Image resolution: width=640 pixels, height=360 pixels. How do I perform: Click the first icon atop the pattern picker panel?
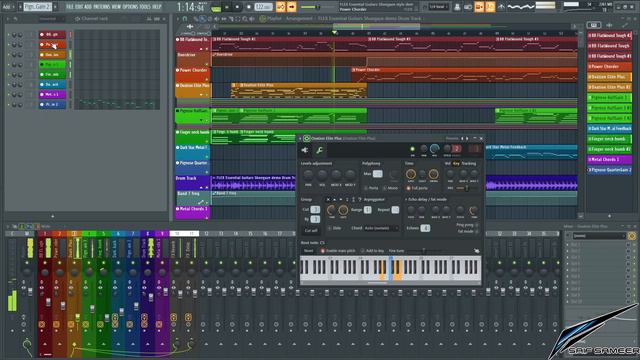(x=594, y=25)
